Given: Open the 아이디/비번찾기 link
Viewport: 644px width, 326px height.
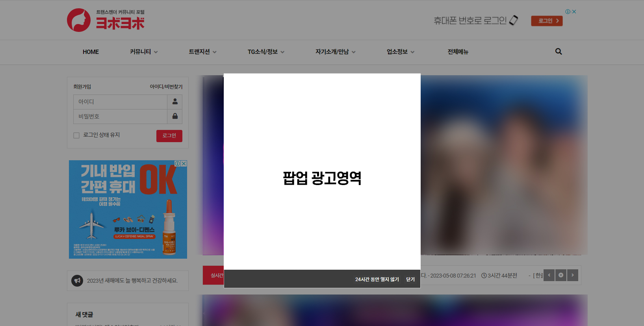Looking at the screenshot, I should (166, 87).
